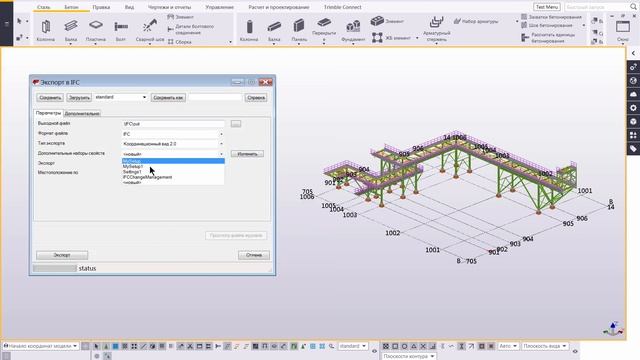Click the steel Элемент item tool

click(x=180, y=17)
